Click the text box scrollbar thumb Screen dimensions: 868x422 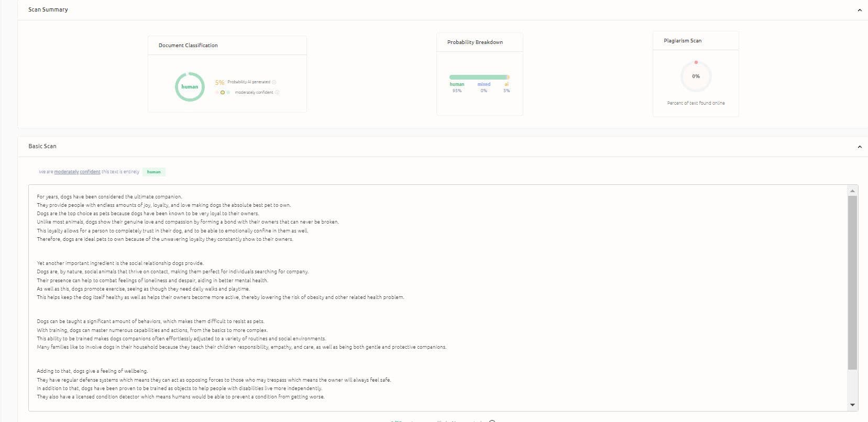[x=852, y=283]
